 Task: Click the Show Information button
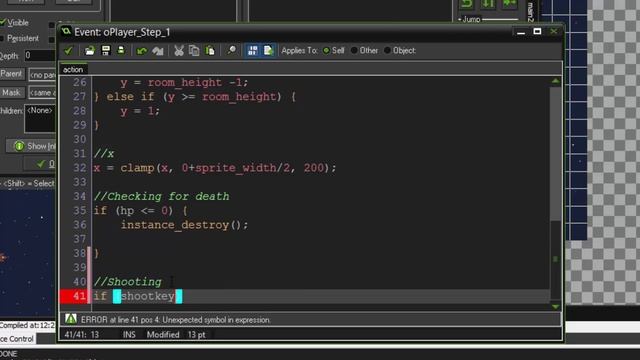[31, 146]
